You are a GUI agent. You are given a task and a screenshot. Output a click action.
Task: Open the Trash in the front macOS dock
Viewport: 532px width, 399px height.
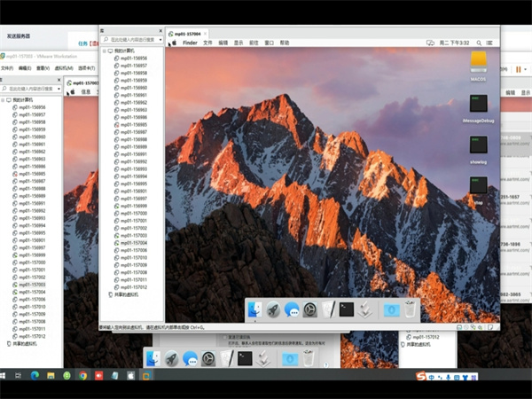pyautogui.click(x=410, y=309)
